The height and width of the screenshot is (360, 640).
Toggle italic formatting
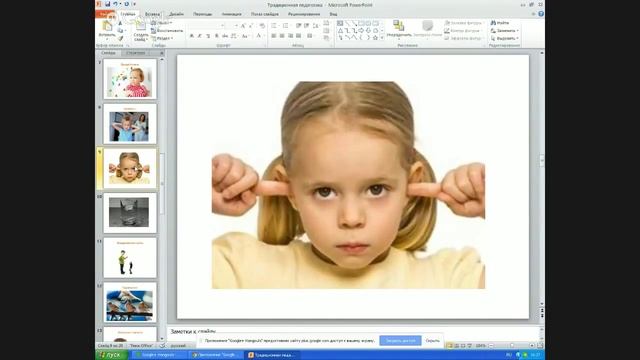click(200, 36)
